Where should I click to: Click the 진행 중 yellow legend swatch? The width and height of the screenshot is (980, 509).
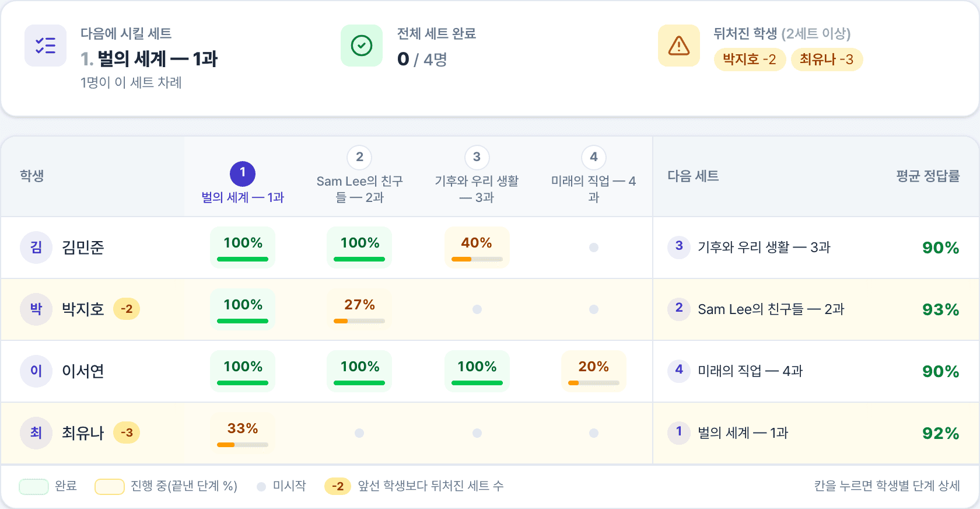click(110, 487)
